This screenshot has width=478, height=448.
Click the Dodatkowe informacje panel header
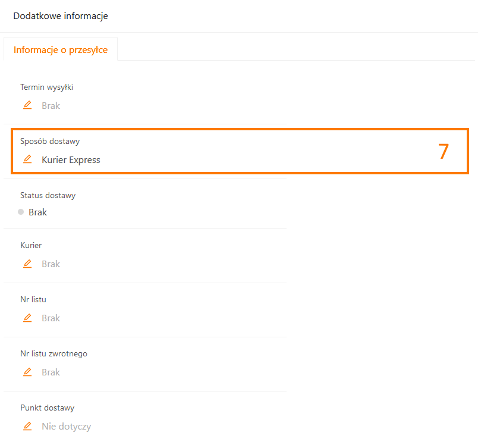click(x=61, y=16)
